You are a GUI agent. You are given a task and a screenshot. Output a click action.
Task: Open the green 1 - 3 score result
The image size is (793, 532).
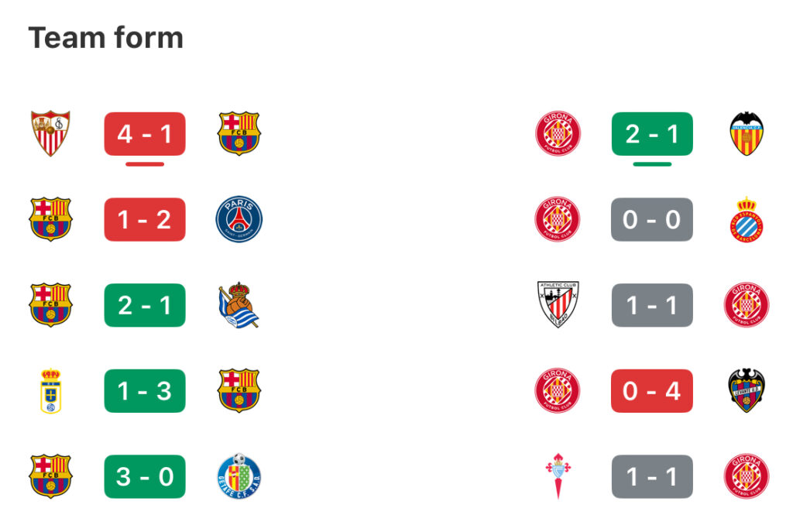[145, 391]
